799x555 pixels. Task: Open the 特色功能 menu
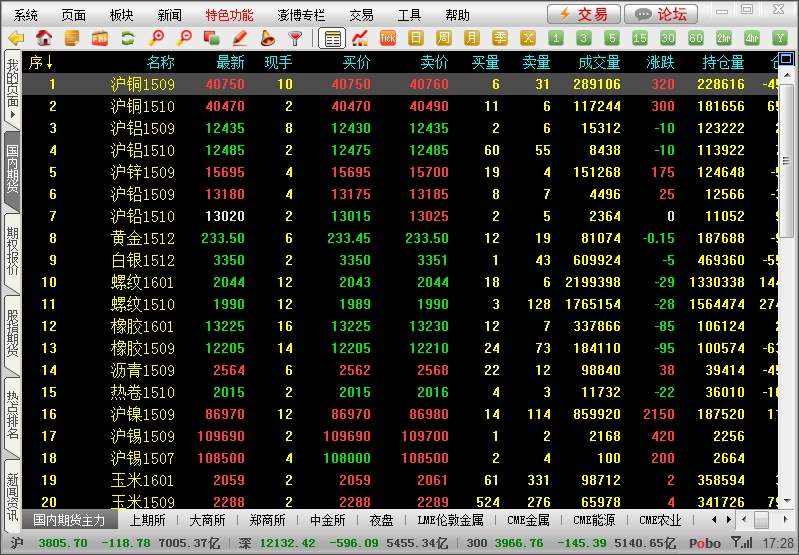(229, 15)
